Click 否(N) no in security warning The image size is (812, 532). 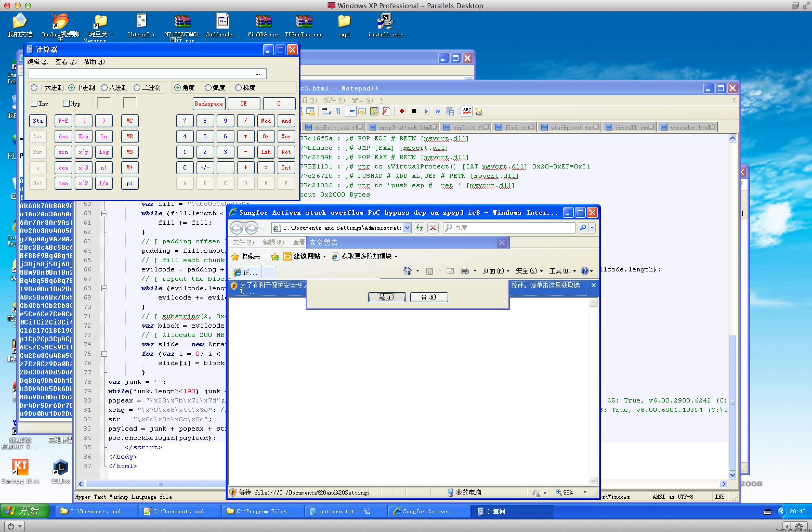click(429, 297)
